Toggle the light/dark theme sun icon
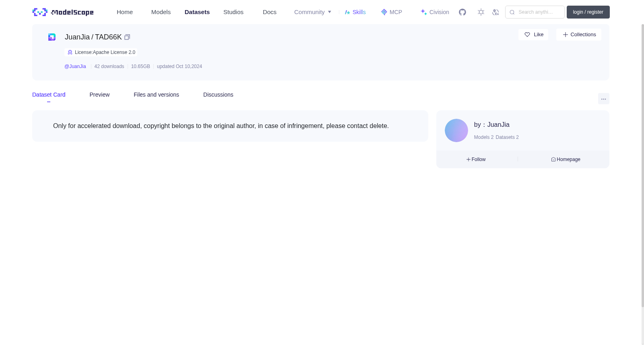Viewport: 644px width, 345px height. [x=481, y=12]
